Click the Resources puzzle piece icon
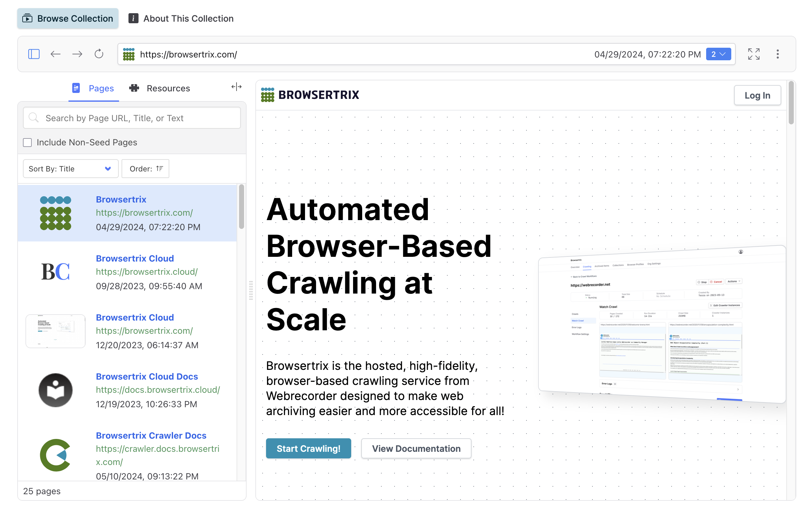The image size is (812, 508). tap(134, 88)
